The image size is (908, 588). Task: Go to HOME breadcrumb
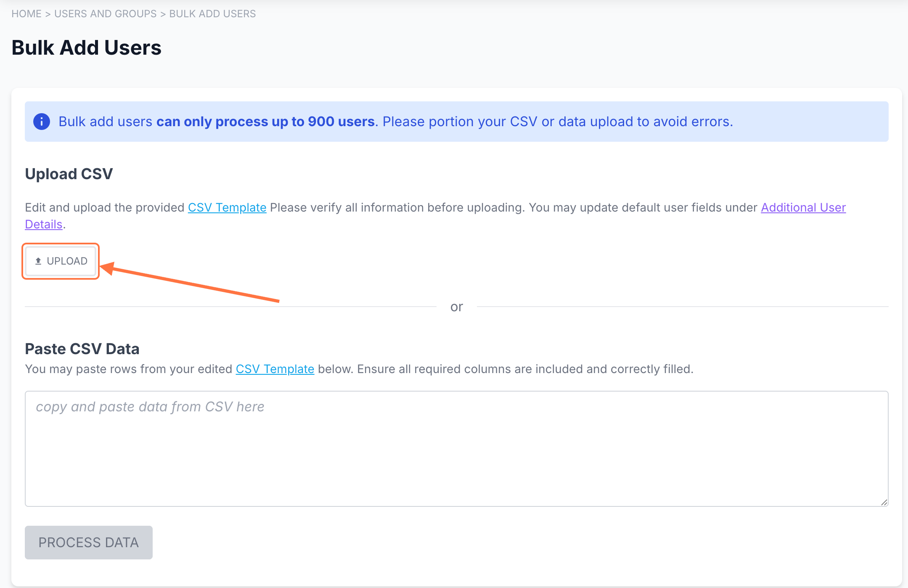[x=26, y=14]
